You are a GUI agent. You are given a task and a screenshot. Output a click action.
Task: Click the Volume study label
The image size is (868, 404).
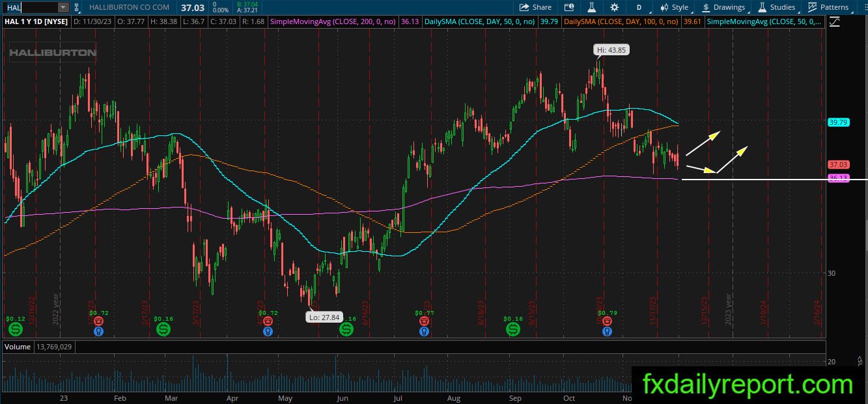point(18,347)
